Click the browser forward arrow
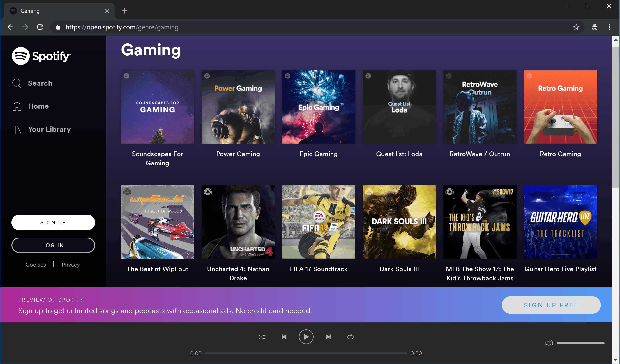 [x=25, y=27]
